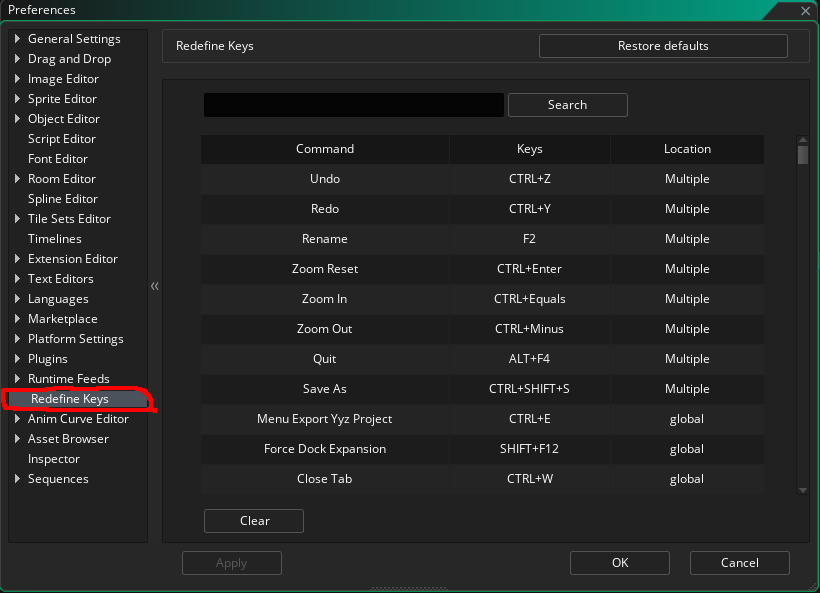The image size is (820, 593).
Task: Select Force Dock Expansion command
Action: (x=325, y=449)
